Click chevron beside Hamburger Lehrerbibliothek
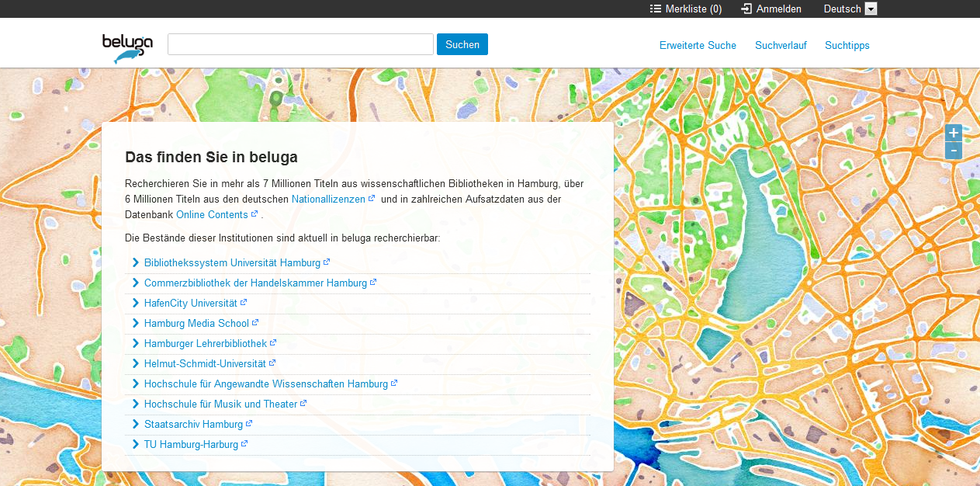The image size is (980, 486). [x=136, y=343]
